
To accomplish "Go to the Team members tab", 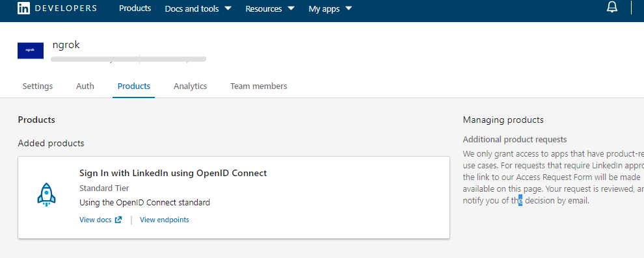I will tap(259, 86).
